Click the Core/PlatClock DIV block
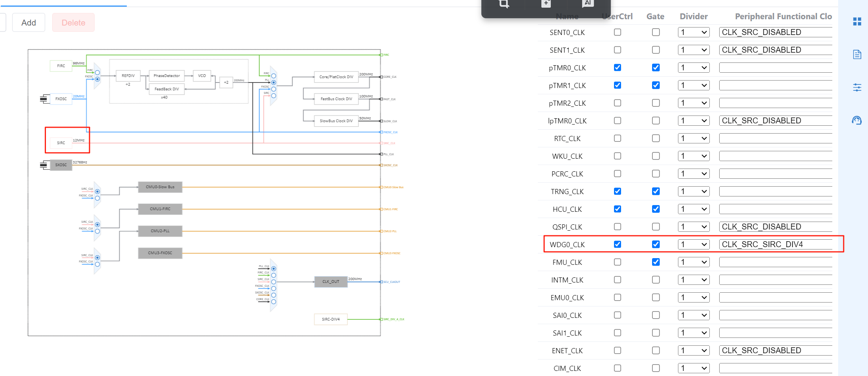This screenshot has height=376, width=868. click(336, 77)
